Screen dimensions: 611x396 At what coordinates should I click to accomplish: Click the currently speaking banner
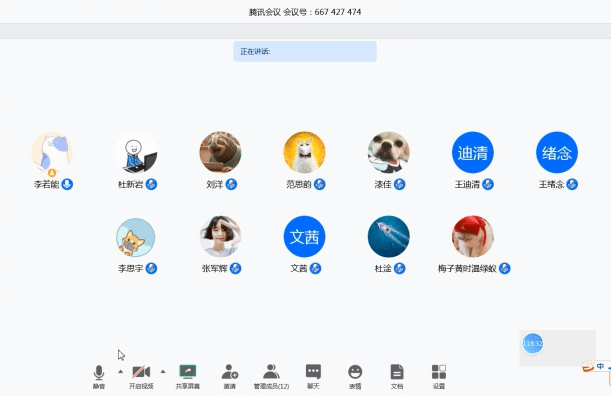pos(305,51)
